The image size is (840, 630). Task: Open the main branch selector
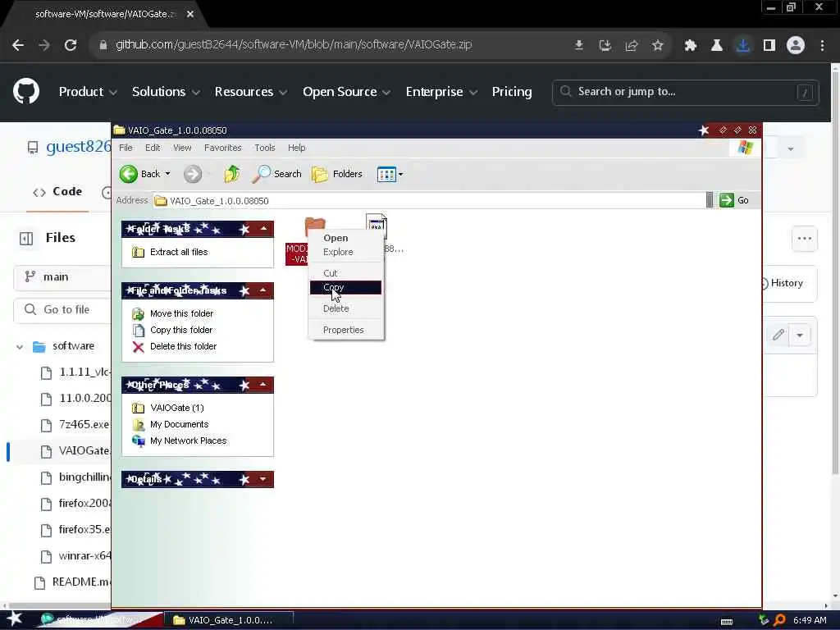(62, 277)
